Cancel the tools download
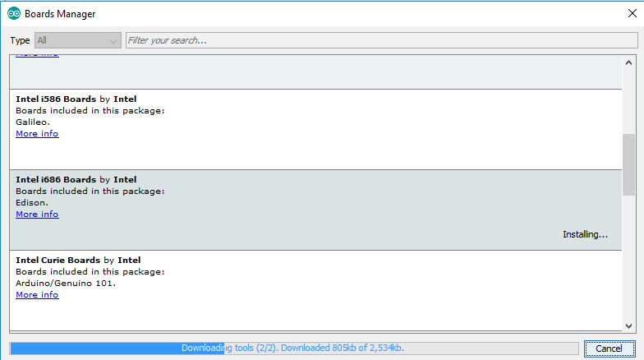The height and width of the screenshot is (360, 644). (609, 348)
